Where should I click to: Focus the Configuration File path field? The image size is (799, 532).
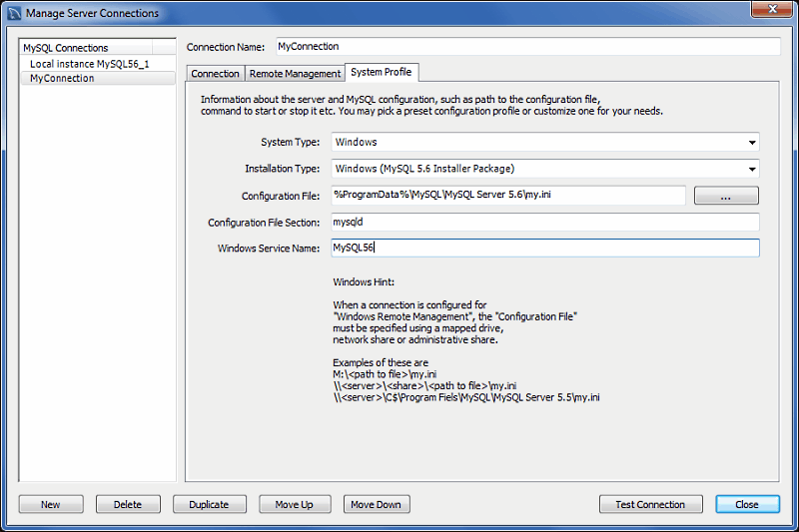point(508,195)
